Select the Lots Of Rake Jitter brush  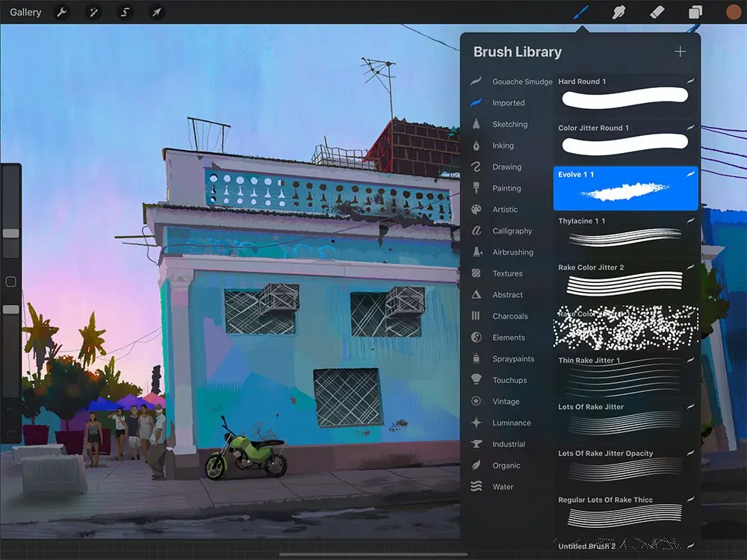(625, 420)
